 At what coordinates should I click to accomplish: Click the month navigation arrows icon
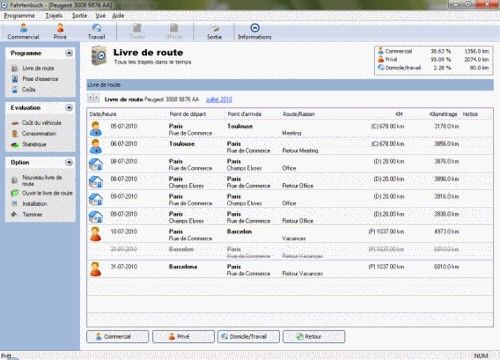(93, 98)
